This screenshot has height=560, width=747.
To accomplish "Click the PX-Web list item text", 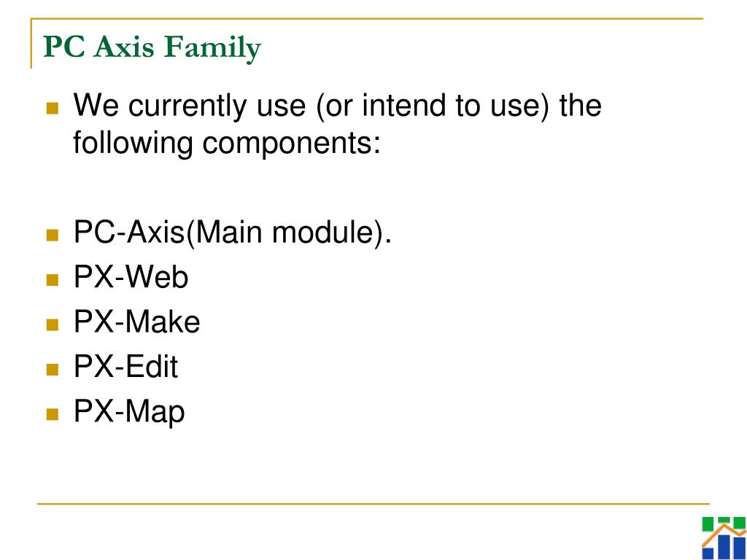I will [131, 276].
